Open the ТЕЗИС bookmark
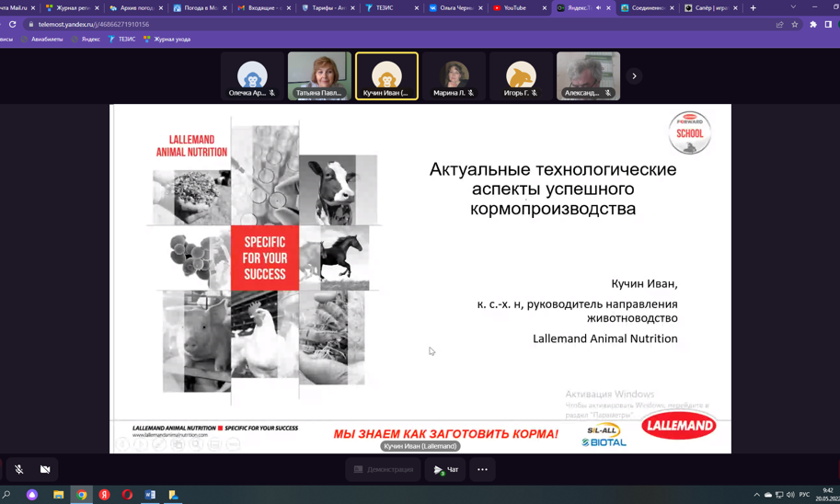840x504 pixels. click(121, 40)
